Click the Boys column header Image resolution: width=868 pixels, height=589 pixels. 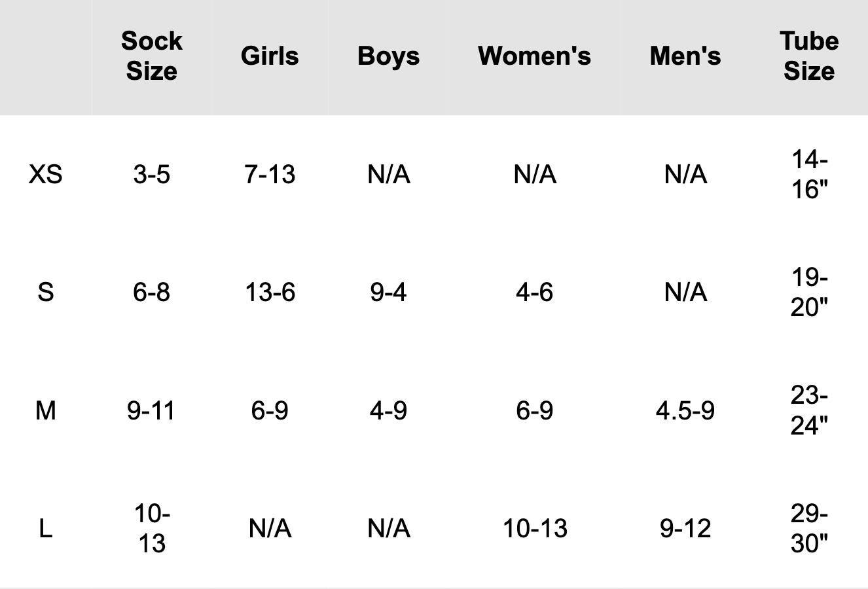(388, 56)
